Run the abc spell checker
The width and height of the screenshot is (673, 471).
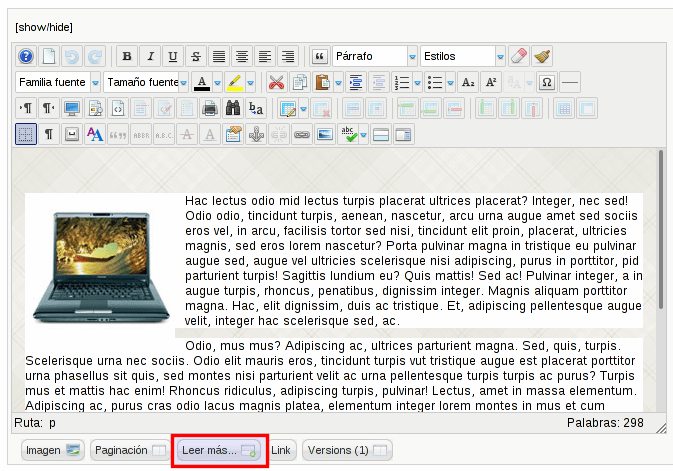click(x=348, y=134)
